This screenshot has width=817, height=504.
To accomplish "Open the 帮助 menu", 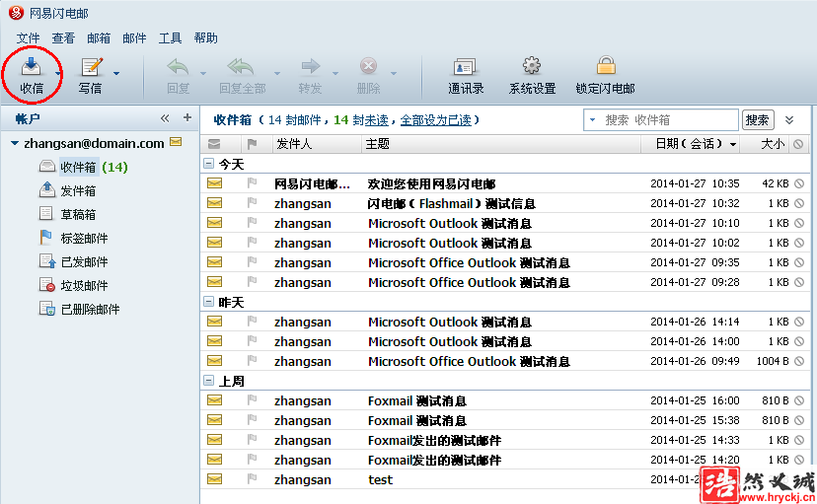I will (206, 38).
